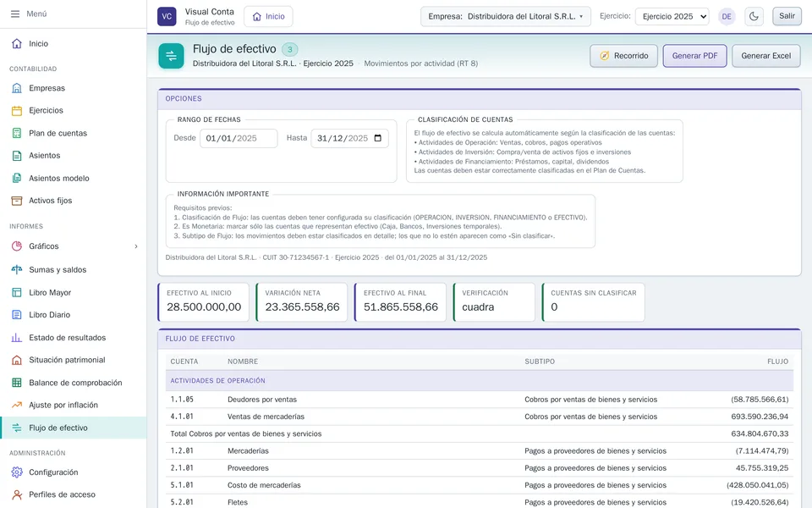The width and height of the screenshot is (812, 508).
Task: Click the Deudores por ventas row name
Action: (262, 400)
